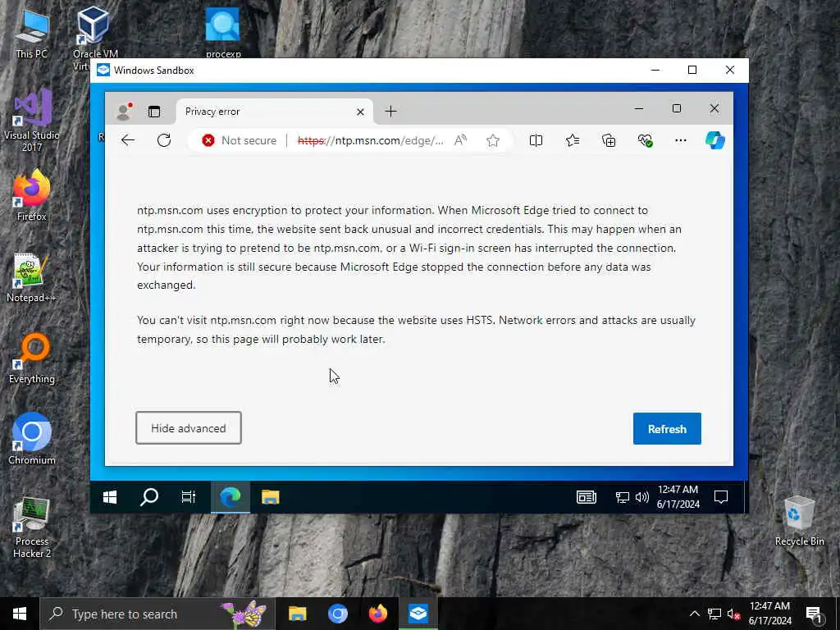
Task: Click Edge icon in Sandbox taskbar
Action: tap(231, 497)
